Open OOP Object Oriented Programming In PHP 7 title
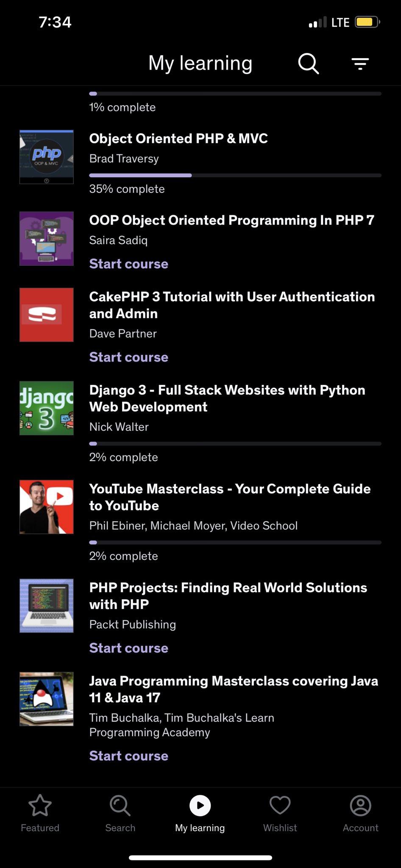The height and width of the screenshot is (868, 401). pyautogui.click(x=231, y=220)
